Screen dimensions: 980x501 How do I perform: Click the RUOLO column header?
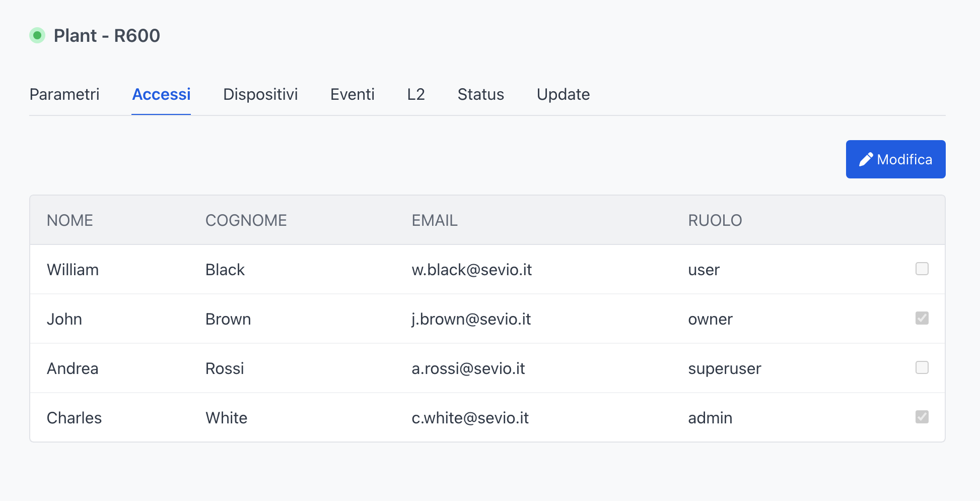(x=715, y=221)
